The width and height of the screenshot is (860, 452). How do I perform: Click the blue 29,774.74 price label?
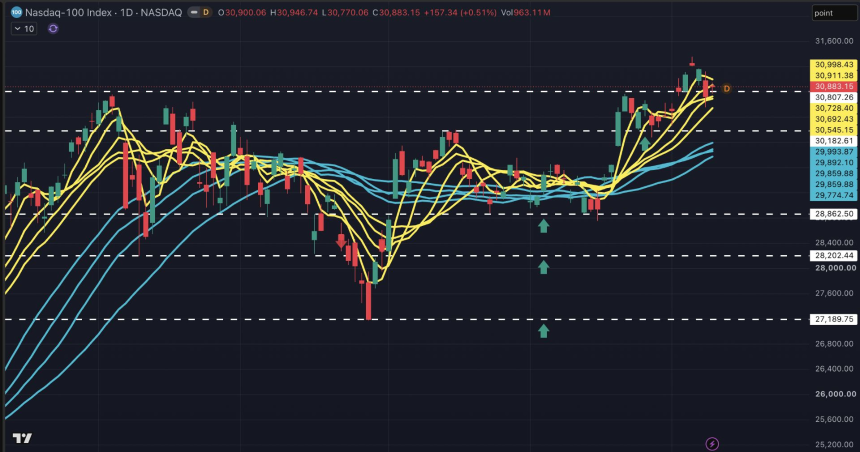(833, 195)
